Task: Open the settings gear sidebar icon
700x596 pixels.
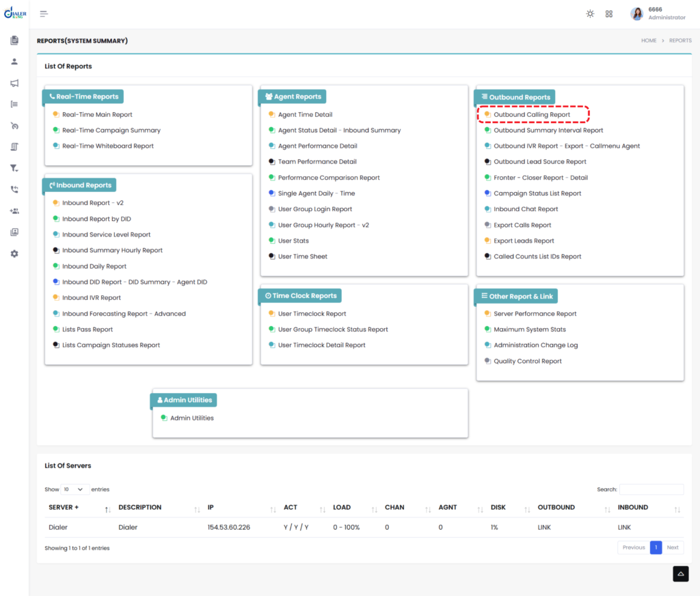Action: pyautogui.click(x=14, y=254)
